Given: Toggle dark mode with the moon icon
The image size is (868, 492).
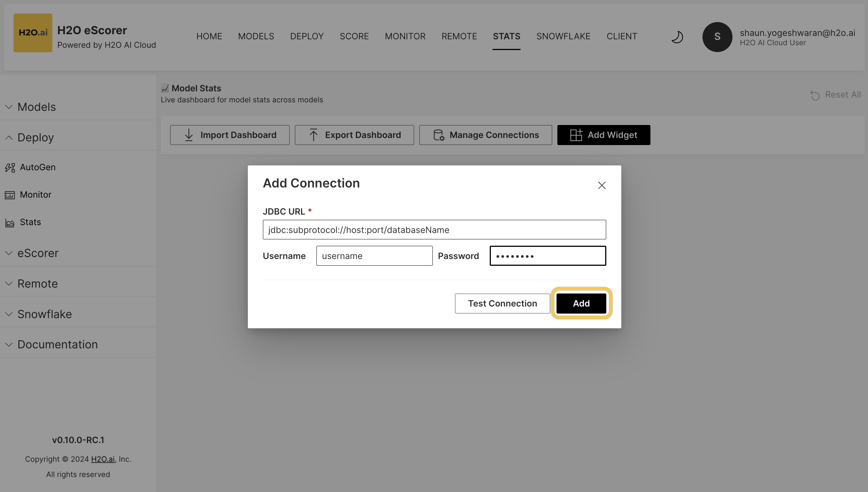Looking at the screenshot, I should tap(677, 37).
